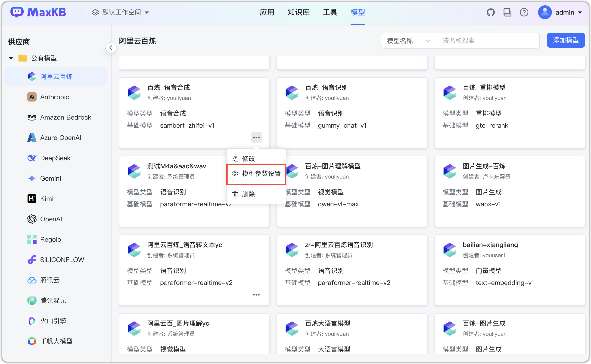Click the more options dots on 阿里云百炼_语音转文本yc card
Screen dimensions: 591x364
click(256, 295)
